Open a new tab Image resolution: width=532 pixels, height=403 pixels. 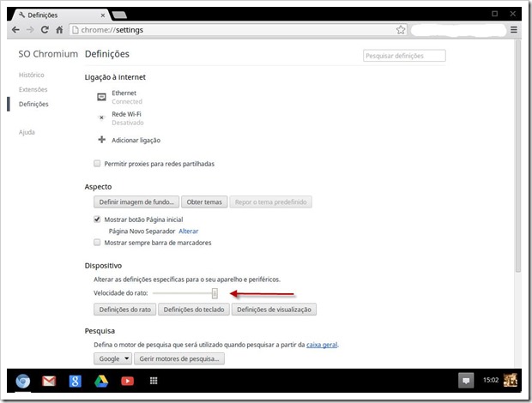119,15
